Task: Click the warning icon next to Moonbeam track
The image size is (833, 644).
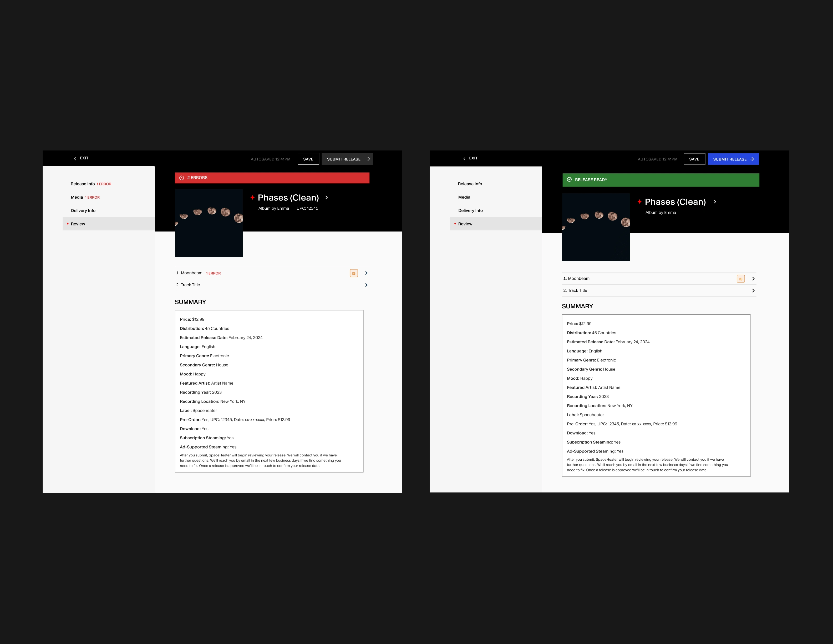Action: pos(353,273)
